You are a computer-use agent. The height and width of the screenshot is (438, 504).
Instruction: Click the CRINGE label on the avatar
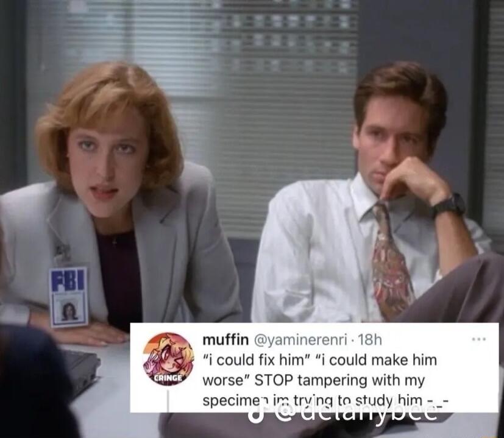point(168,378)
